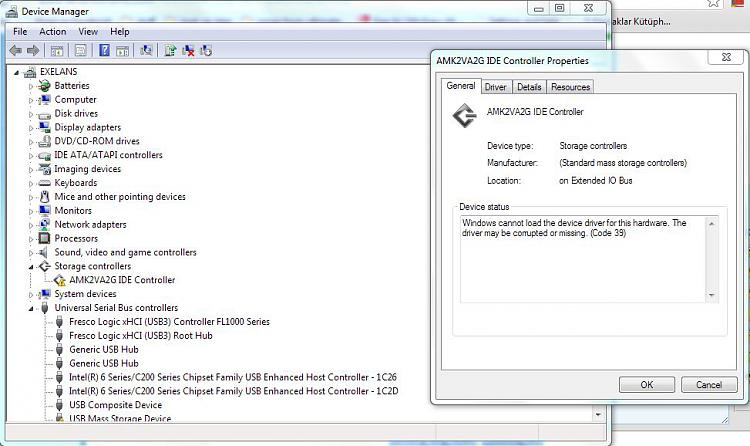Expand the Disk drives node
750x446 pixels.
(31, 114)
